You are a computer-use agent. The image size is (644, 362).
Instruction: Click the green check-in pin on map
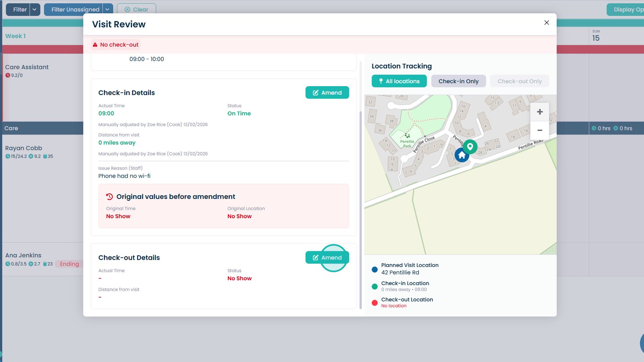pos(470,147)
